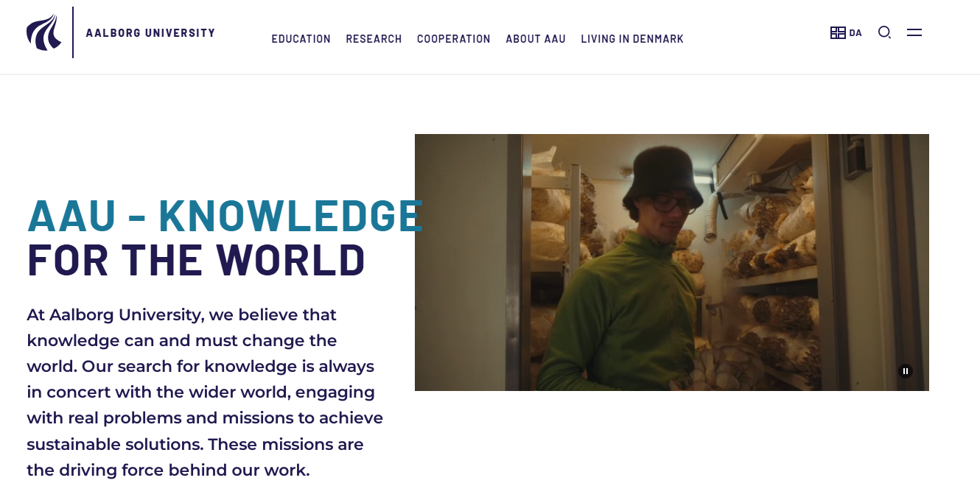The image size is (980, 486).
Task: Expand the Living in Denmark item
Action: (632, 39)
